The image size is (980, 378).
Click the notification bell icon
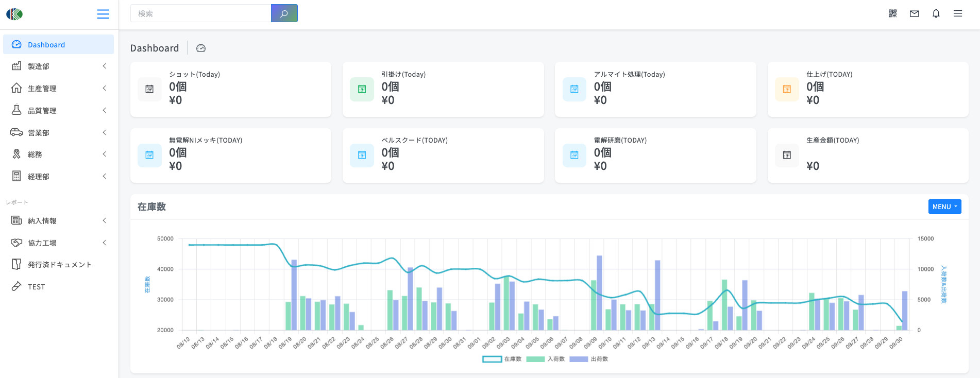point(936,14)
